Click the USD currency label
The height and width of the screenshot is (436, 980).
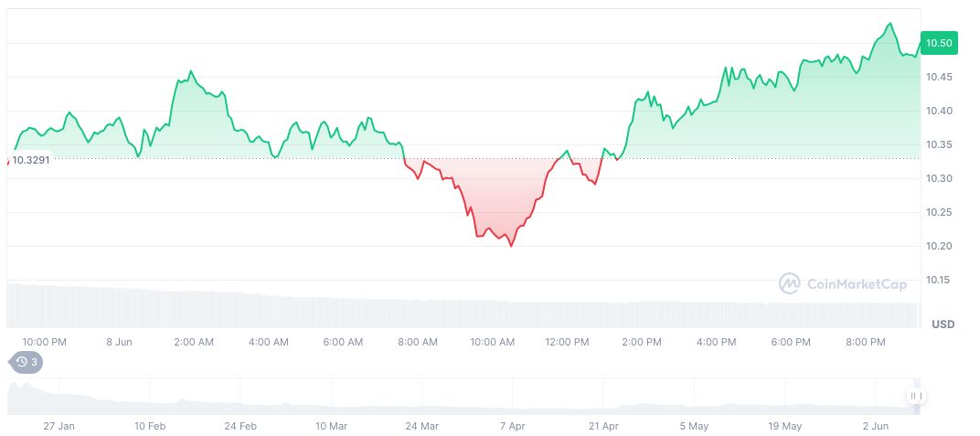pyautogui.click(x=943, y=324)
